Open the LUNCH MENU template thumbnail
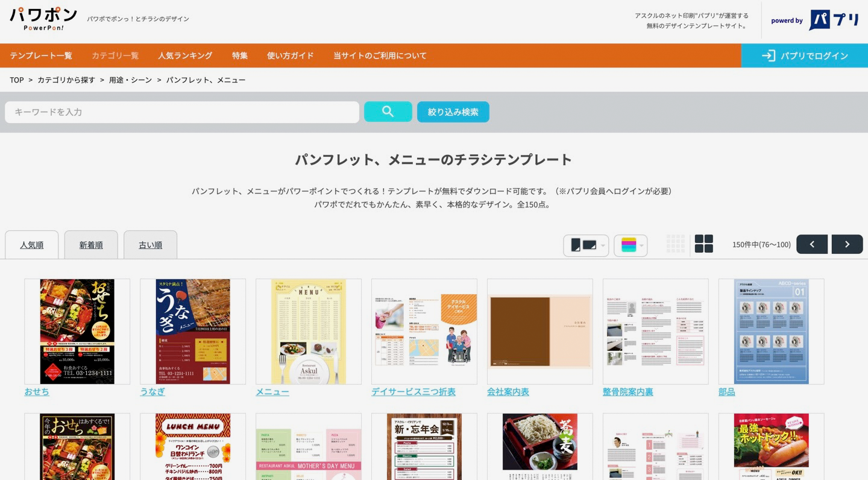 [193, 446]
